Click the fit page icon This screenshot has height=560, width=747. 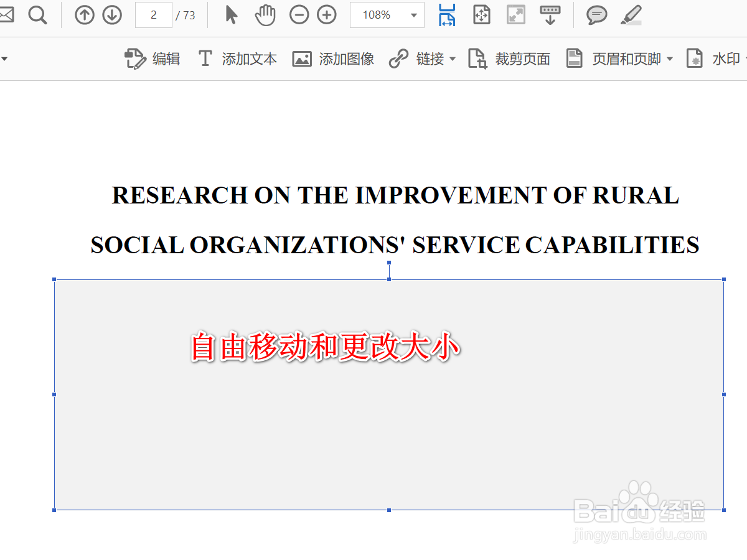tap(482, 15)
